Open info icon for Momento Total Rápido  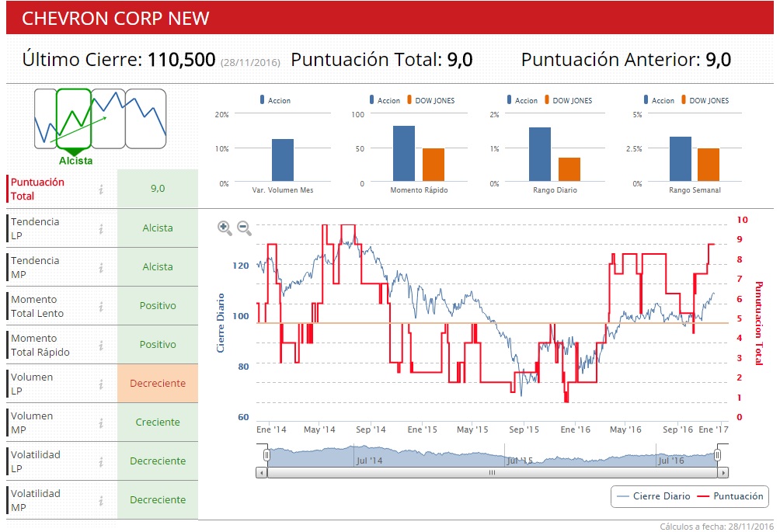(101, 345)
